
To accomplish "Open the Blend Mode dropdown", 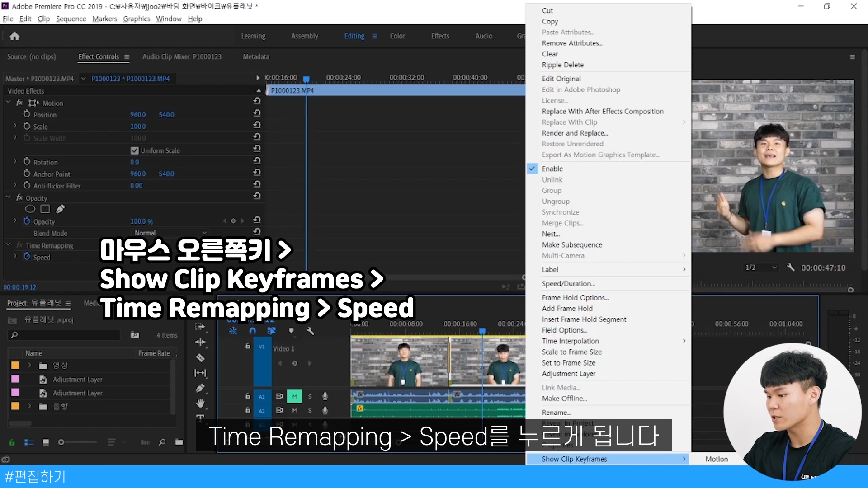I will pos(170,233).
